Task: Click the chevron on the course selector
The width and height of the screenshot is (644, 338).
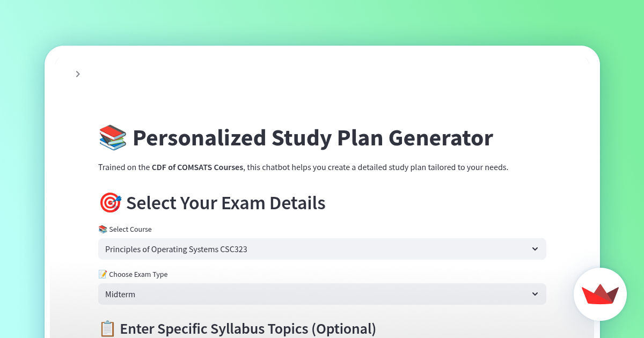Action: click(x=535, y=249)
